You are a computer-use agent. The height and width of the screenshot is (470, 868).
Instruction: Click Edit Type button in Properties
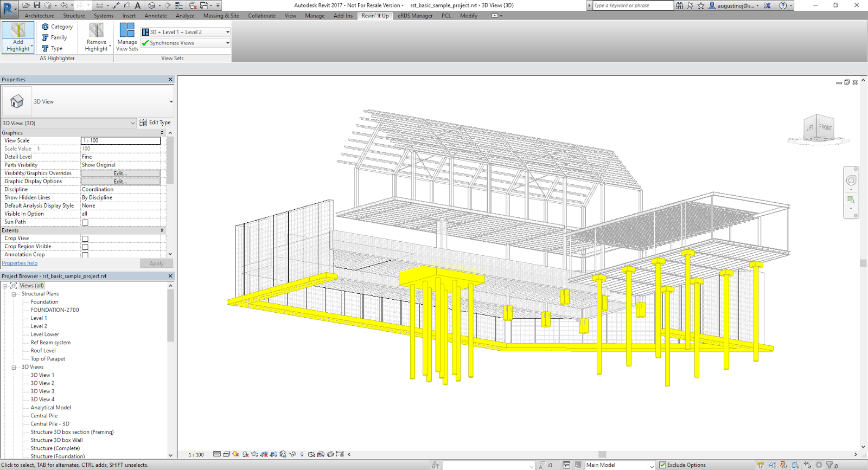point(155,123)
